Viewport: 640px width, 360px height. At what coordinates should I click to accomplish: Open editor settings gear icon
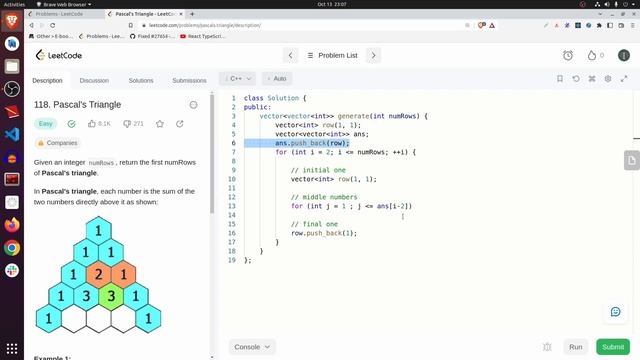point(608,78)
